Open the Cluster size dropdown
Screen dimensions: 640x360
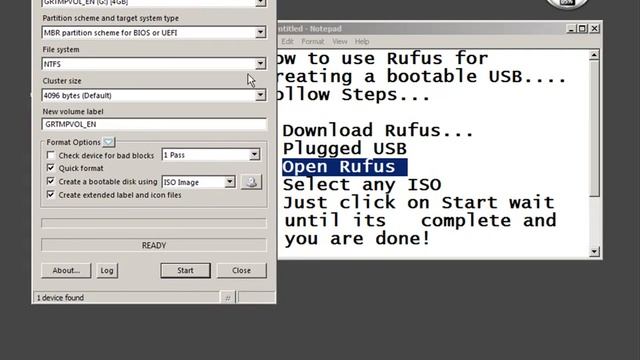(x=260, y=95)
